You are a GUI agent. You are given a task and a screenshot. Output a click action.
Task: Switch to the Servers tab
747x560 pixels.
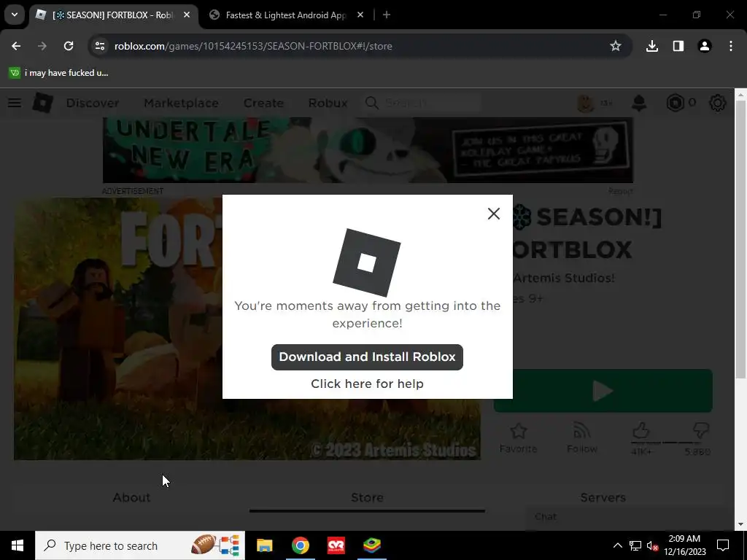click(603, 497)
